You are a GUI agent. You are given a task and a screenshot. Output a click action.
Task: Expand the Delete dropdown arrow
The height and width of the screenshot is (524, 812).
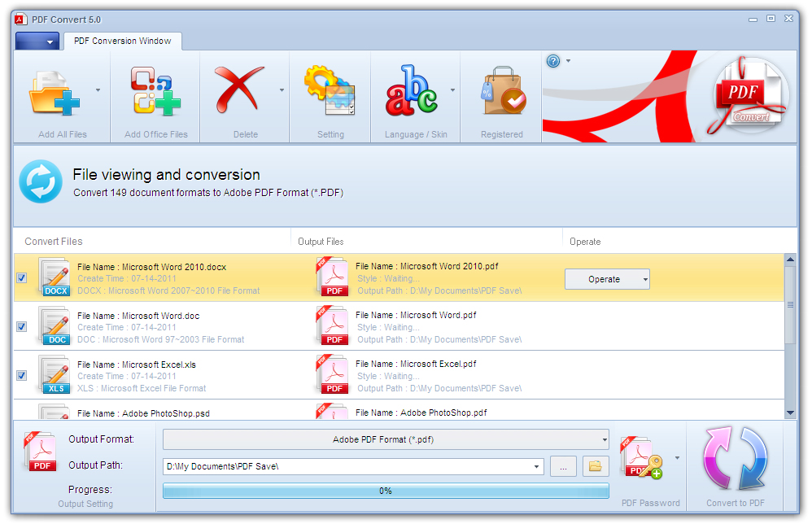pos(282,90)
